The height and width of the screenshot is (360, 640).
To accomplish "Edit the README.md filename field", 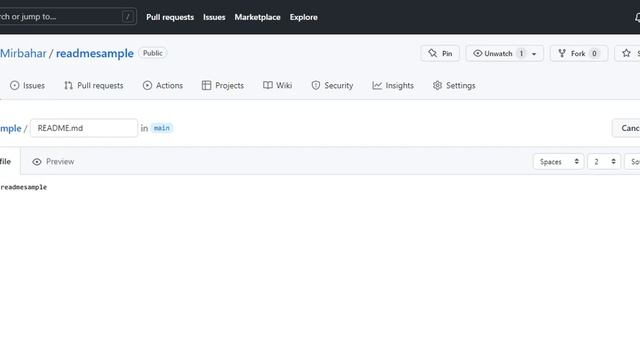I will (x=84, y=128).
